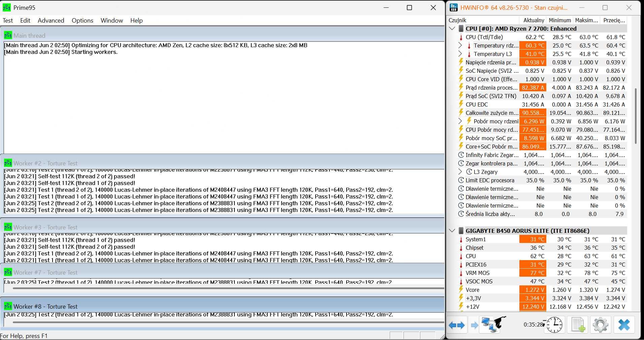644x340 pixels.
Task: Expand the Pobór mocy rdzeni sub-group
Action: click(x=460, y=121)
